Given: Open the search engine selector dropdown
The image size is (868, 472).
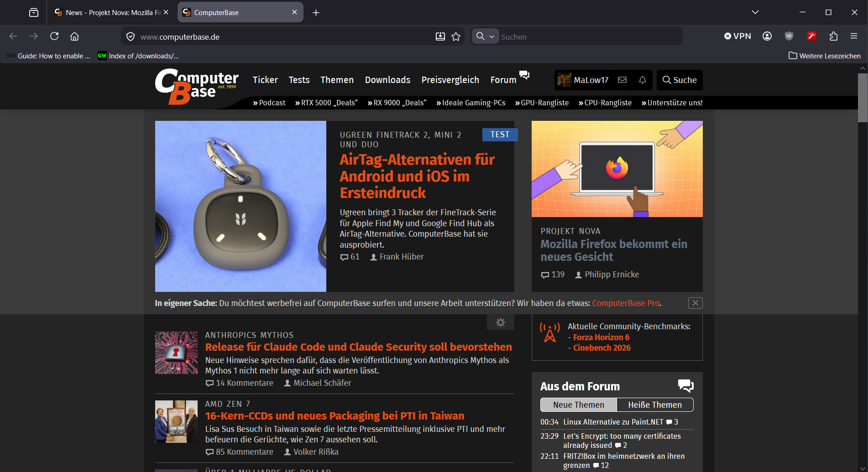Looking at the screenshot, I should (x=485, y=36).
